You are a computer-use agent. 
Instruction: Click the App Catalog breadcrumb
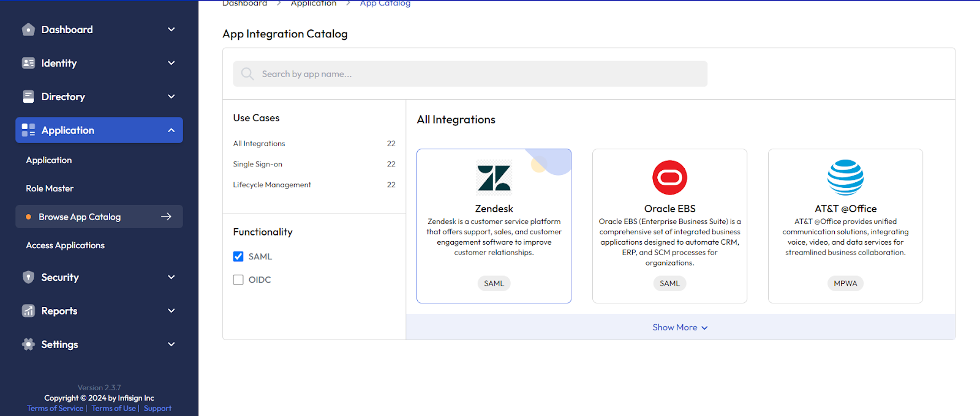tap(385, 4)
